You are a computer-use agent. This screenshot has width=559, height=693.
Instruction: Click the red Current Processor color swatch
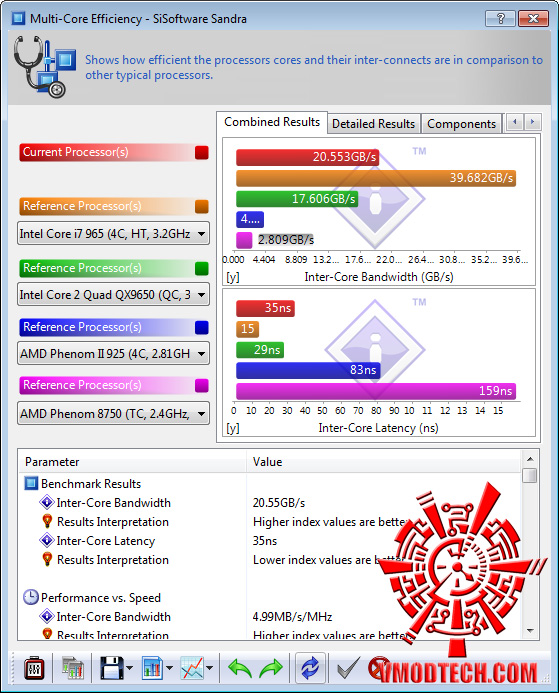(202, 152)
